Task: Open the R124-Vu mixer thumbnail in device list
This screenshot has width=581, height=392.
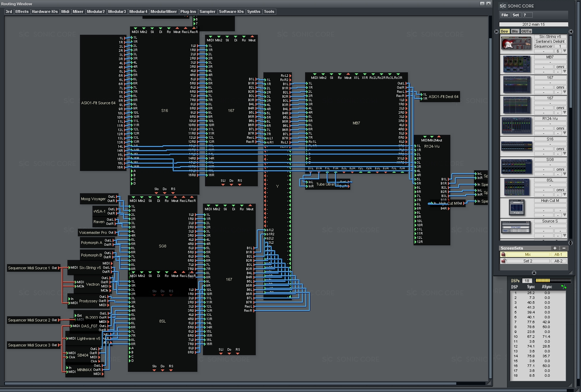Action: (x=516, y=126)
